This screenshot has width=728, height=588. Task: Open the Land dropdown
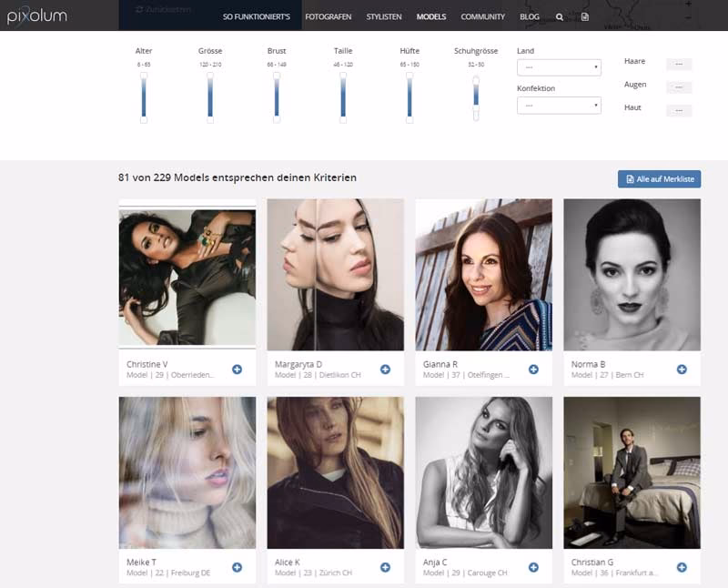pos(559,68)
